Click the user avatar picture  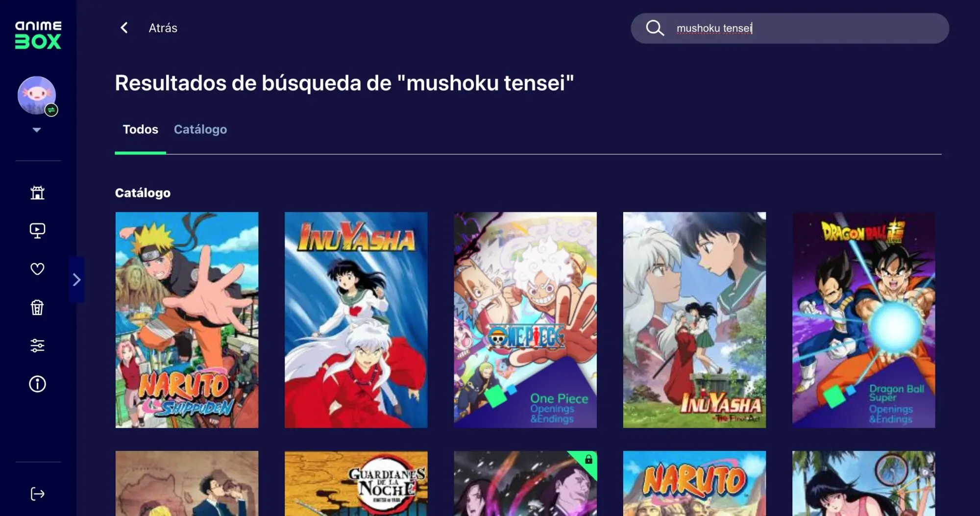click(37, 96)
